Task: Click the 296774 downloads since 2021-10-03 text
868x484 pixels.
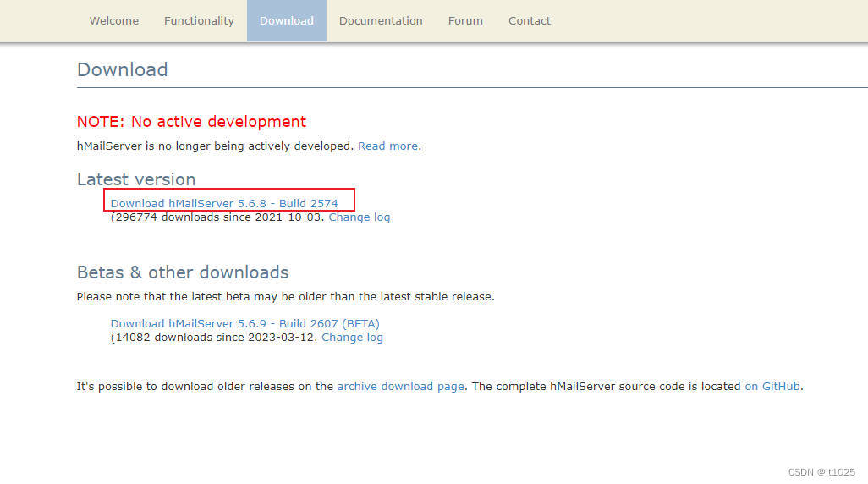Action: (217, 217)
